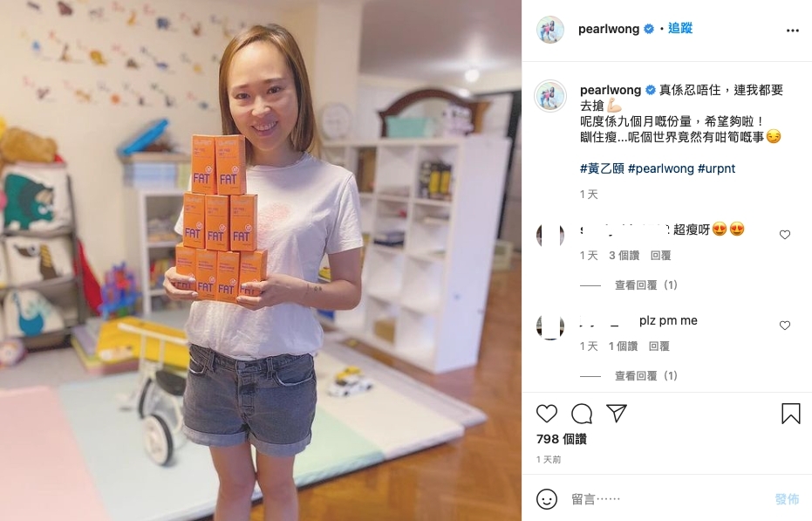Image resolution: width=812 pixels, height=521 pixels.
Task: Like the 超瘦呀 comment with its heart
Action: point(785,235)
